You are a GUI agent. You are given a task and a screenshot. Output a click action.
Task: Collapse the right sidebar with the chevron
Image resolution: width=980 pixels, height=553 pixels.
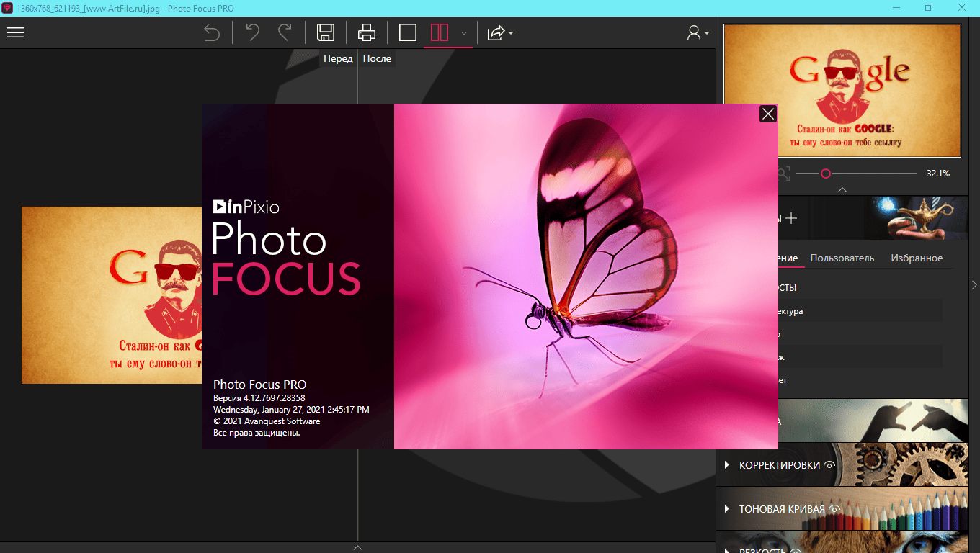click(x=974, y=284)
